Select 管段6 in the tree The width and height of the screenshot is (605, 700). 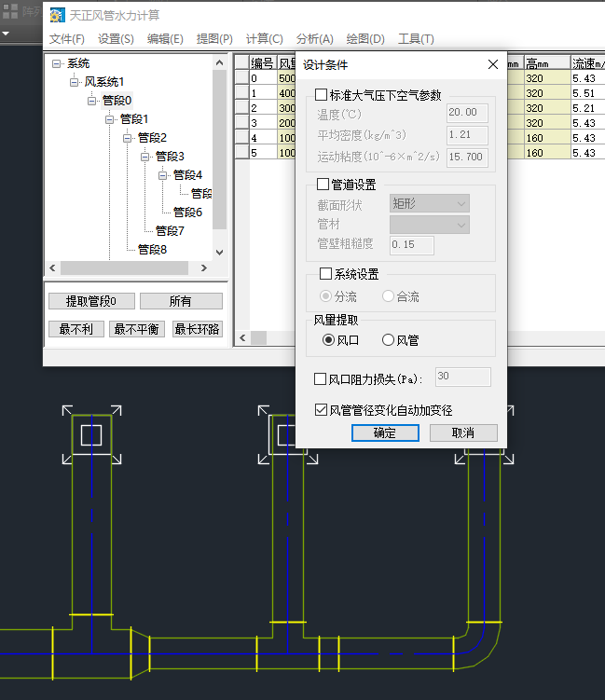point(187,212)
